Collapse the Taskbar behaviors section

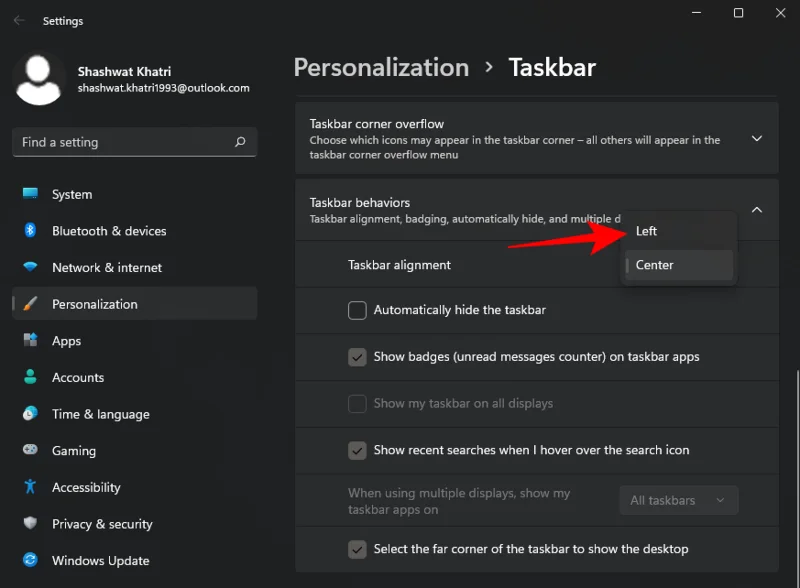(x=757, y=210)
